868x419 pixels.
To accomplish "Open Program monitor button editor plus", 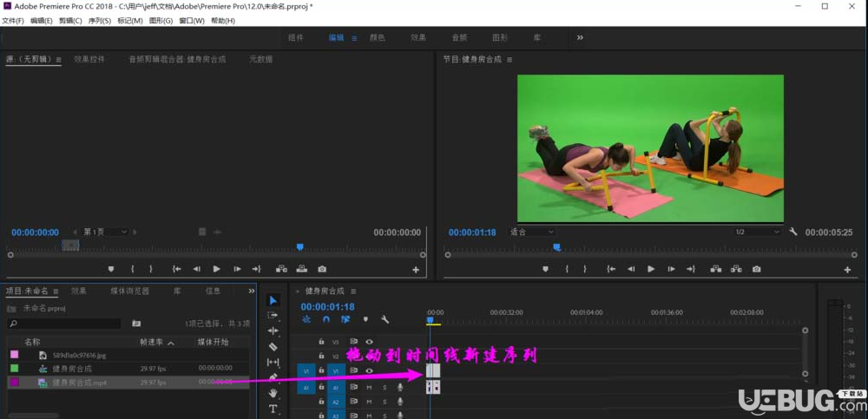I will point(847,270).
